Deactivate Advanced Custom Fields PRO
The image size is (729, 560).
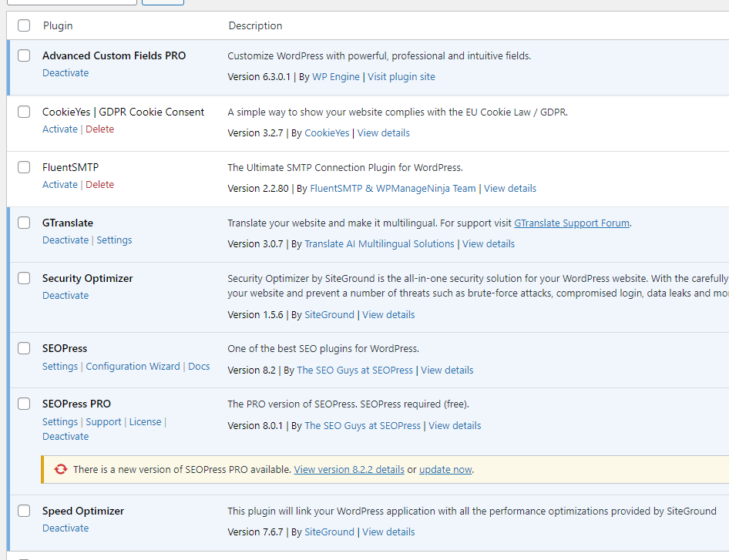pos(66,73)
